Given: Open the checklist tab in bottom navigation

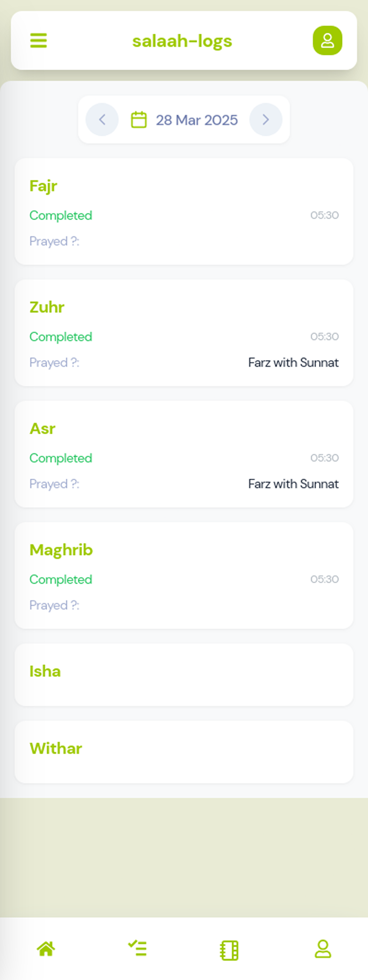Looking at the screenshot, I should pos(137,948).
